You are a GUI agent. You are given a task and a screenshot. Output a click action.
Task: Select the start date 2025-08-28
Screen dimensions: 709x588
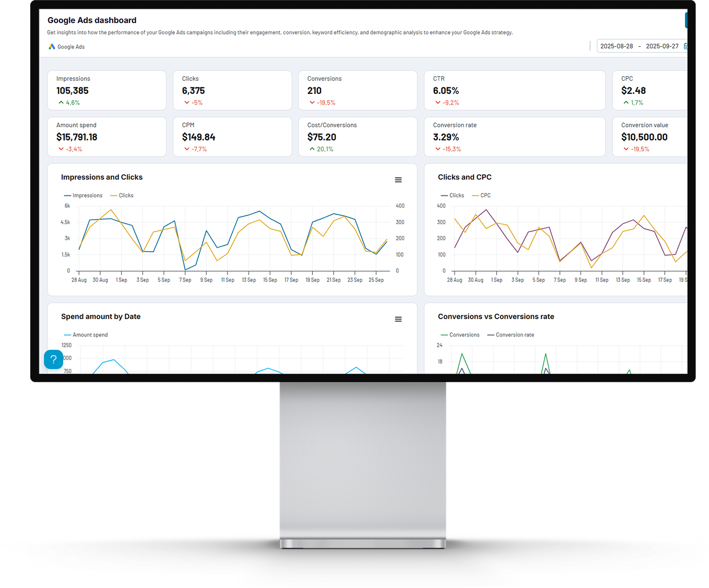pos(616,46)
